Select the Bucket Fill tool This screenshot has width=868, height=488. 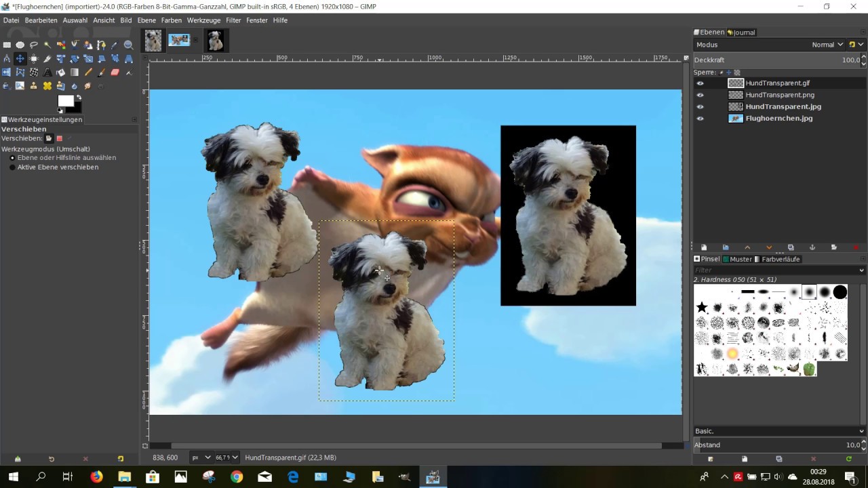(x=61, y=73)
